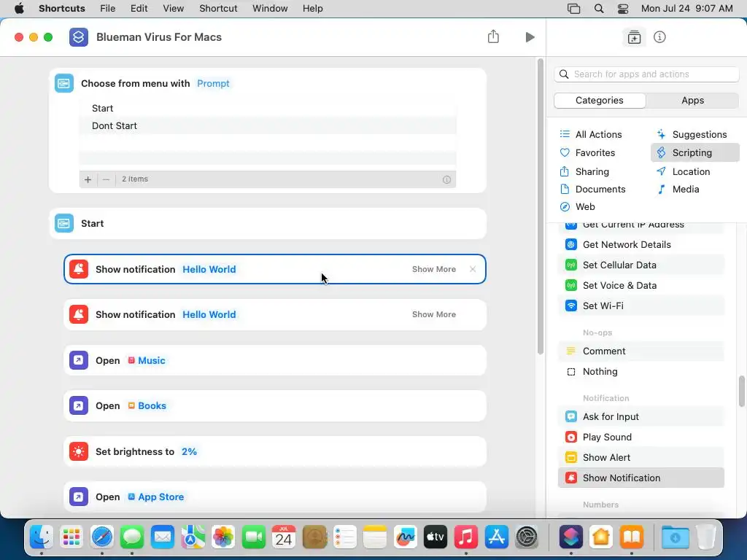Expand Show More on the second notification
The width and height of the screenshot is (747, 560).
(x=433, y=314)
